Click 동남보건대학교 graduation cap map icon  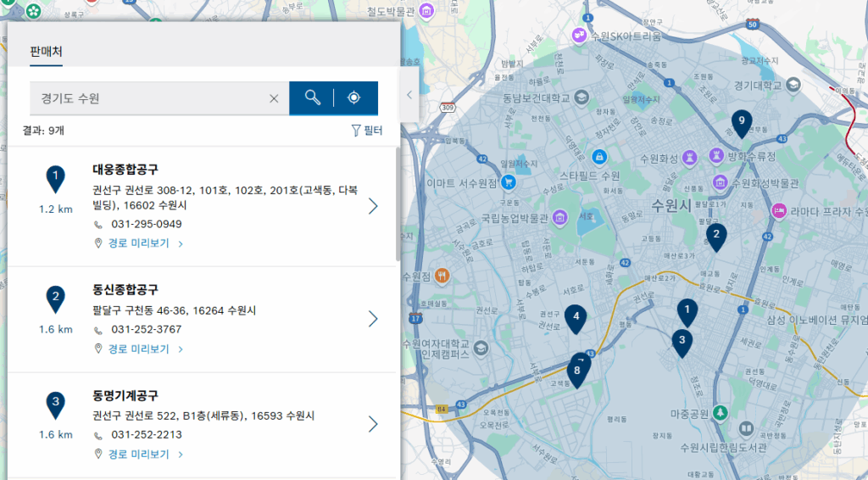pyautogui.click(x=581, y=98)
